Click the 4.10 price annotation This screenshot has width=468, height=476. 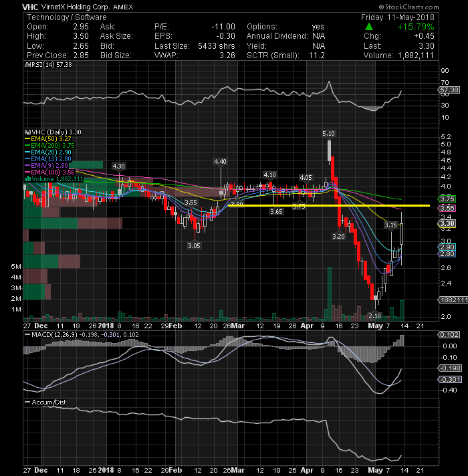(x=269, y=175)
